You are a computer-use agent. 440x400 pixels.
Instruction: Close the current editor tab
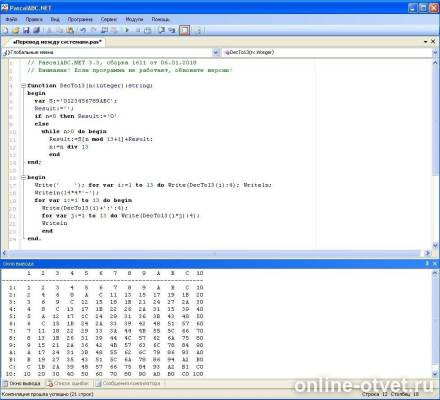[x=433, y=42]
